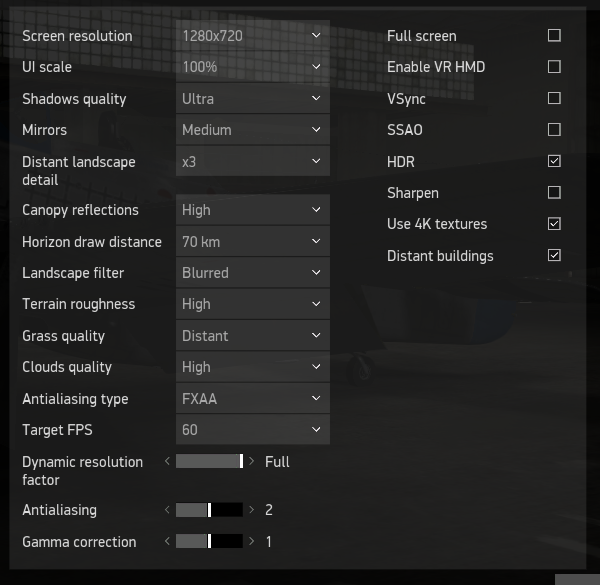Disable the HDR checkbox
Viewport: 600px width, 585px height.
[x=554, y=161]
